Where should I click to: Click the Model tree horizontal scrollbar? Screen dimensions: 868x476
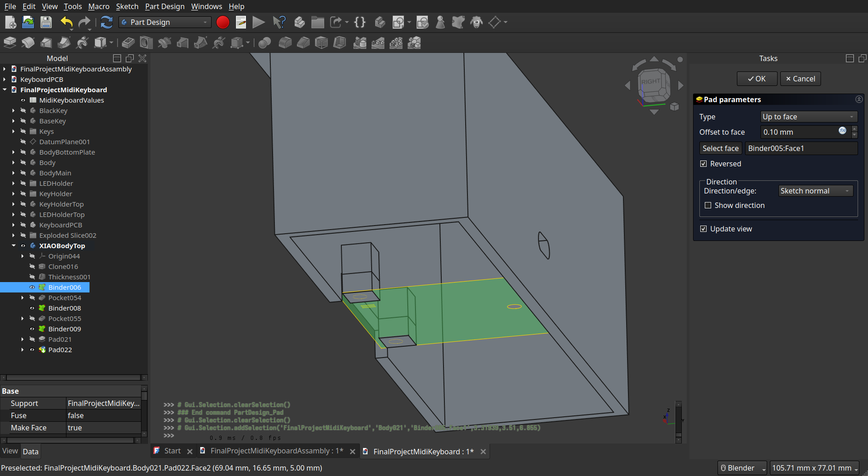coord(74,377)
